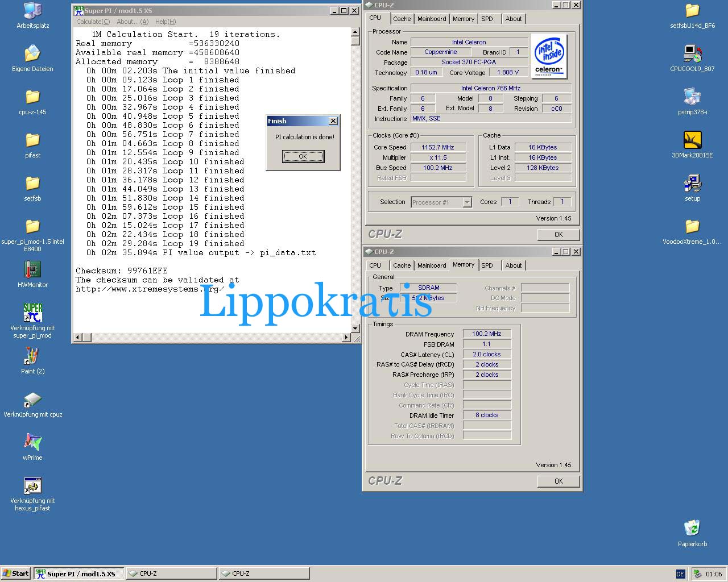This screenshot has height=582, width=728.
Task: Open About tab in upper CPU-Z
Action: click(514, 19)
